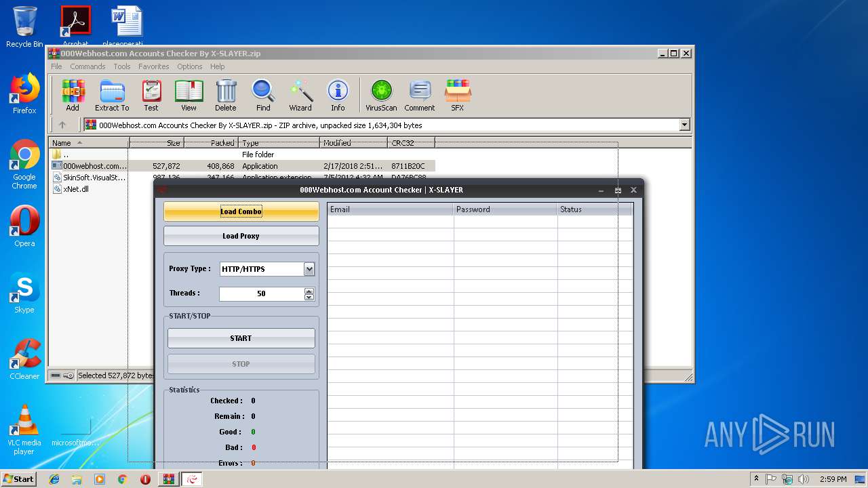Click the START button in checker
The height and width of the screenshot is (488, 868).
pyautogui.click(x=241, y=338)
